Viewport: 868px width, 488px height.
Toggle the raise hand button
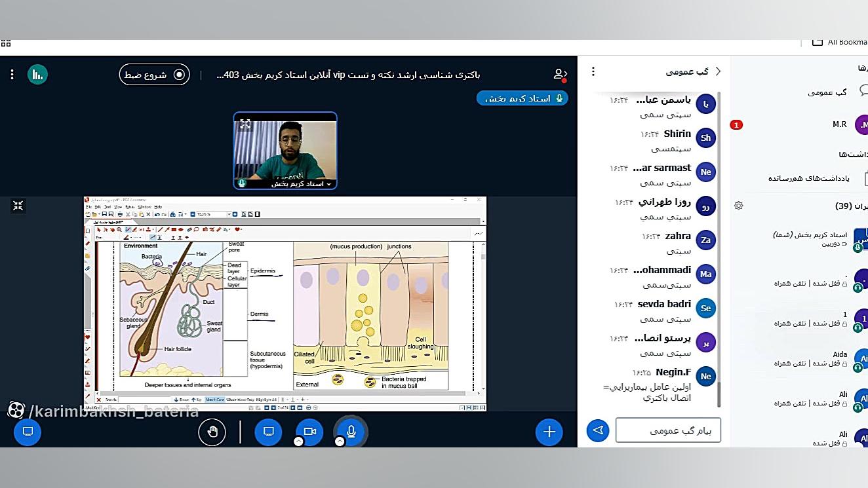212,431
